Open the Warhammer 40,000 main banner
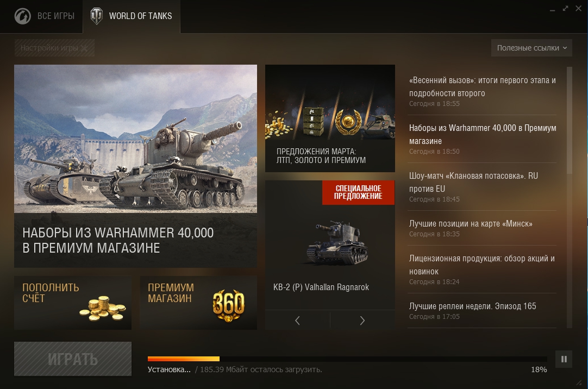 tap(136, 166)
